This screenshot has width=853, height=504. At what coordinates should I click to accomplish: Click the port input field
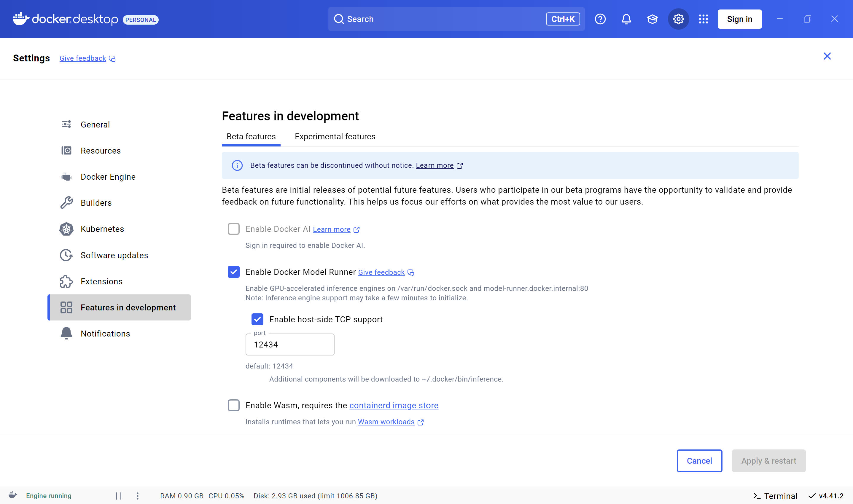[x=290, y=344]
